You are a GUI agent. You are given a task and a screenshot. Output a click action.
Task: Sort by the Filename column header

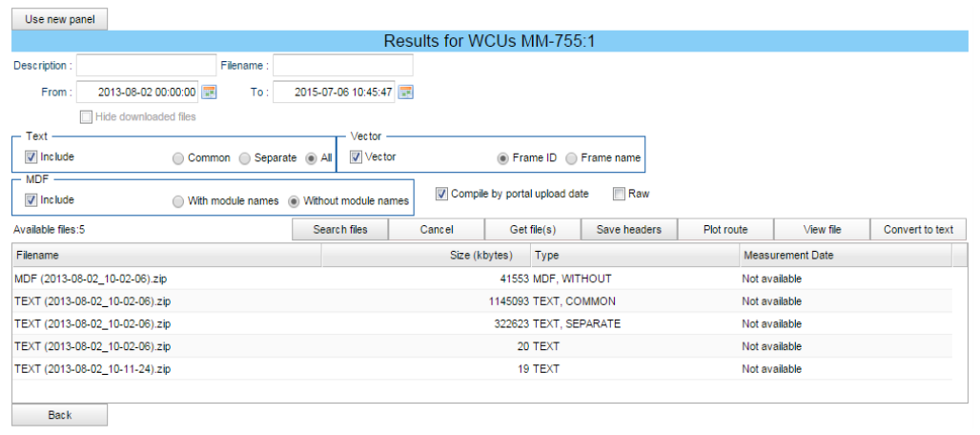click(x=166, y=256)
